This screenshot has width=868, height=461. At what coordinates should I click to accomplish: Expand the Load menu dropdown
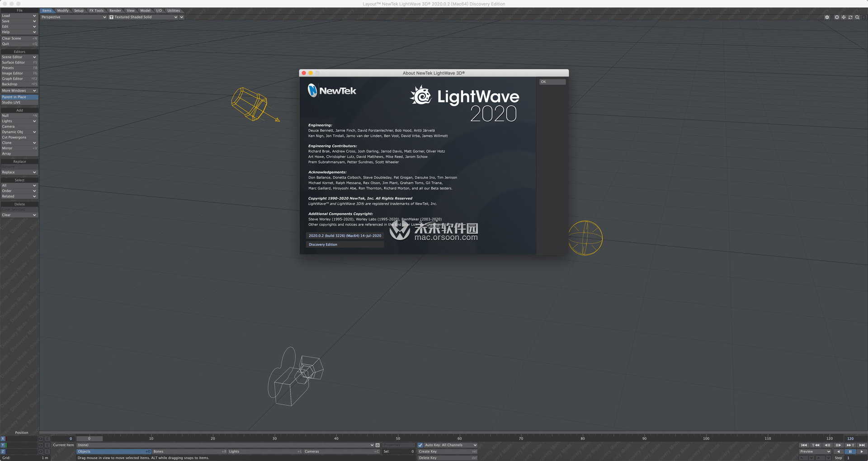click(19, 16)
